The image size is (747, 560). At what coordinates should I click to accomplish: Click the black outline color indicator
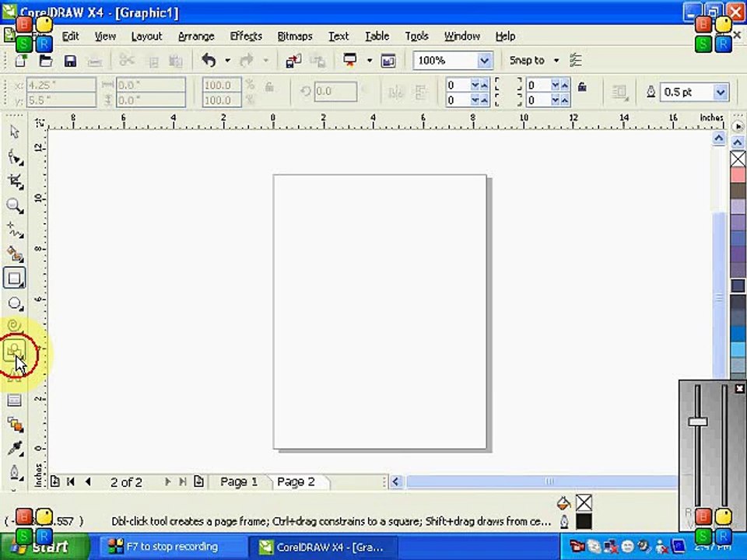[584, 521]
